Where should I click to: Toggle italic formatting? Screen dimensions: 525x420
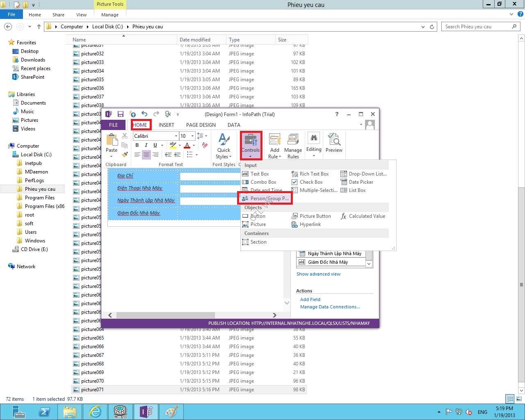click(x=146, y=145)
